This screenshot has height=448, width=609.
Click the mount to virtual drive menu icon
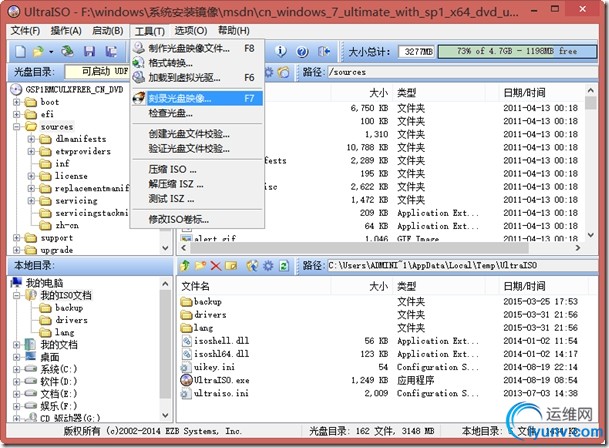[139, 77]
